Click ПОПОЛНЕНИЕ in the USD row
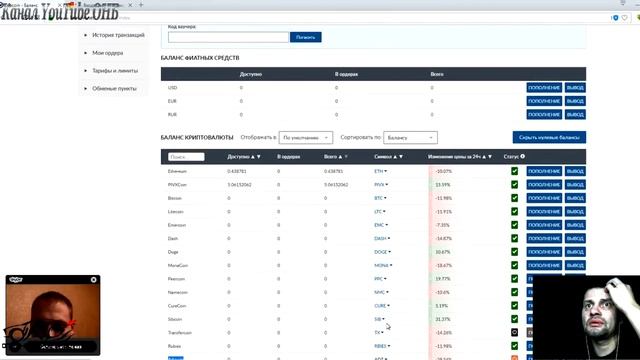This screenshot has height=360, width=640. click(544, 88)
